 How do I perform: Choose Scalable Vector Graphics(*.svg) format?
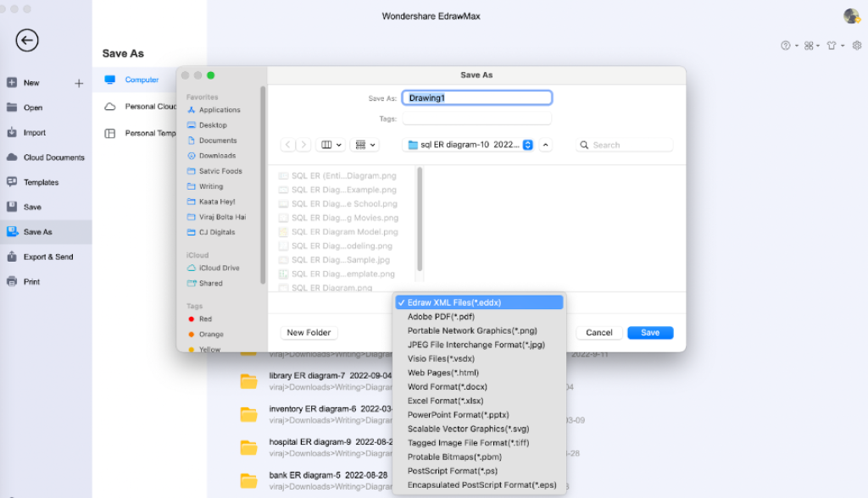(480, 429)
